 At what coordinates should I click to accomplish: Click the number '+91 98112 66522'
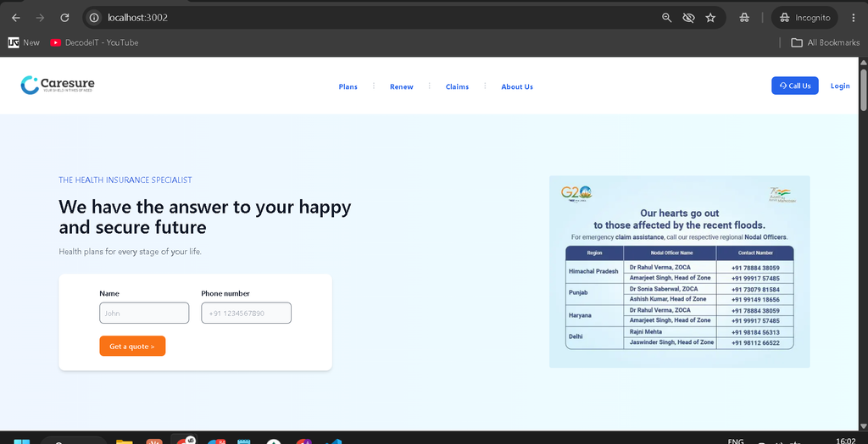755,343
